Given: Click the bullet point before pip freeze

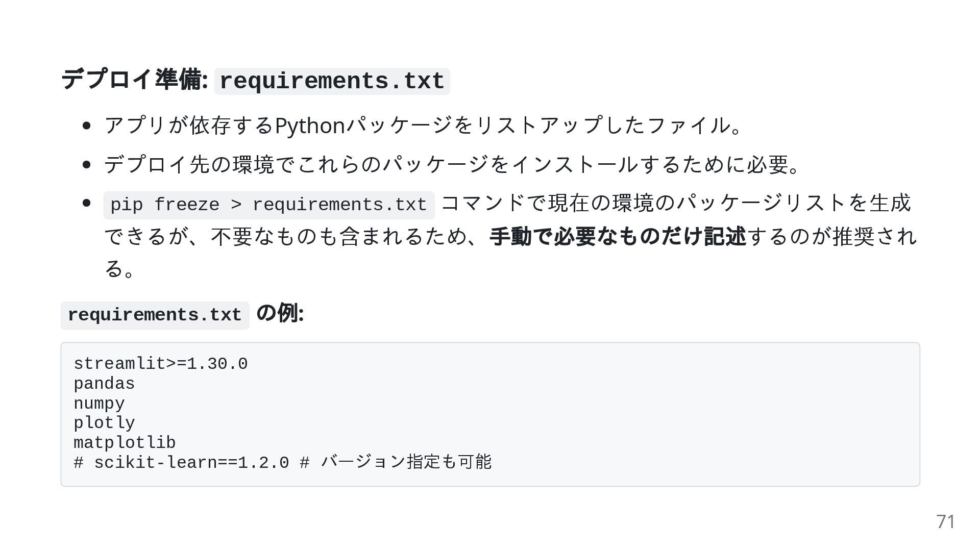Looking at the screenshot, I should coord(86,203).
